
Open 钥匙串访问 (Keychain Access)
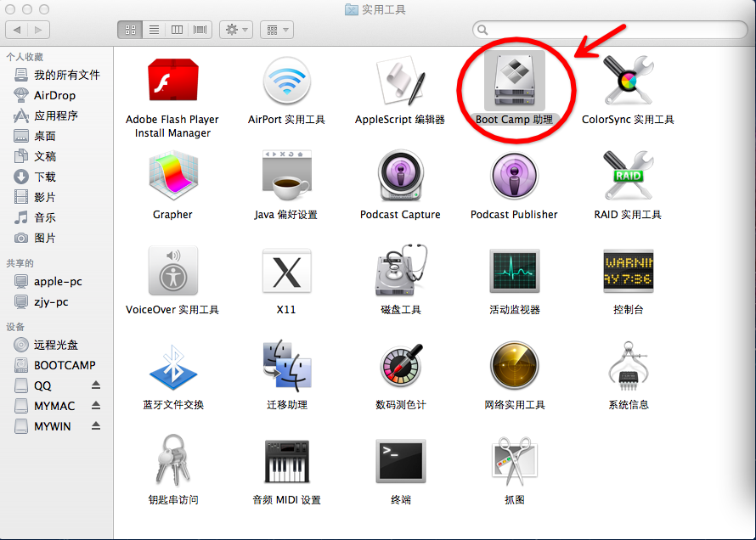click(173, 460)
